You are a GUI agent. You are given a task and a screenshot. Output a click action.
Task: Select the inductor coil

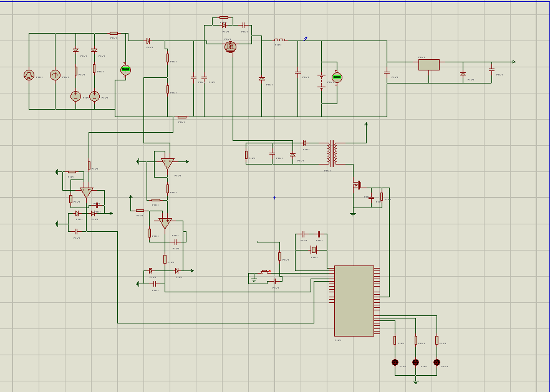[x=279, y=41]
